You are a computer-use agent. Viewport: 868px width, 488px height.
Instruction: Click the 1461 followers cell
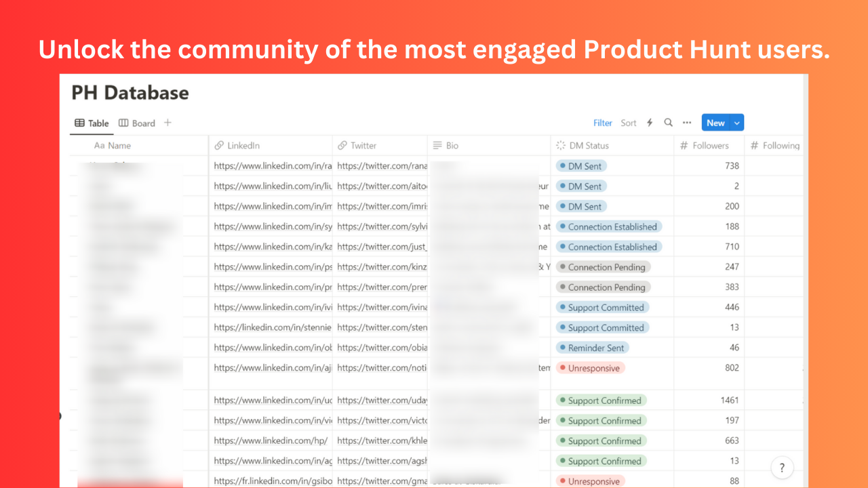click(x=709, y=401)
